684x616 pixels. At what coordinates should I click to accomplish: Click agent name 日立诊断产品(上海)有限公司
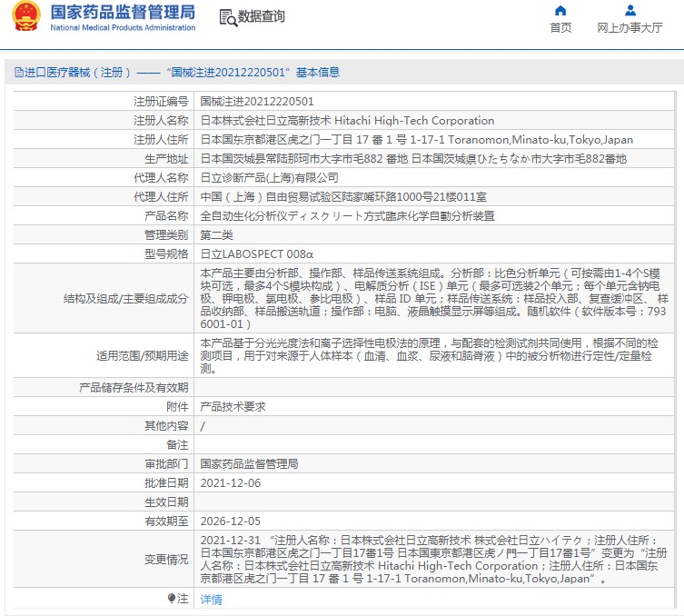[269, 177]
